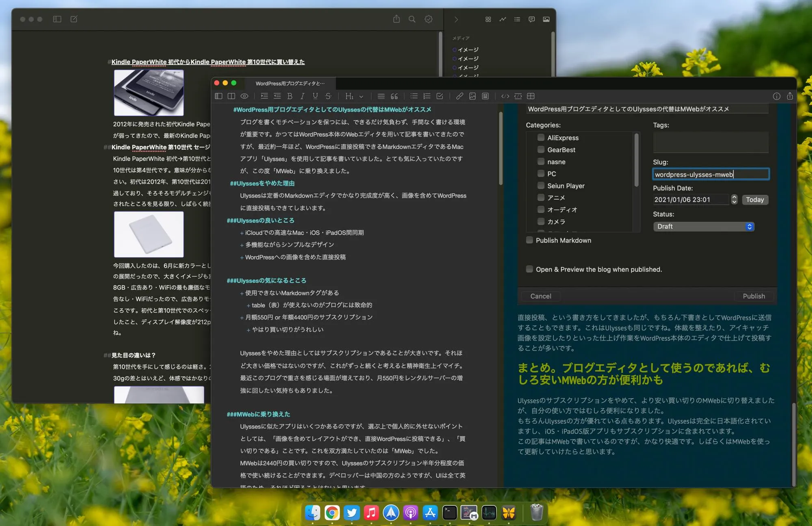The width and height of the screenshot is (812, 526).
Task: Insert a task list checkbox item
Action: click(440, 96)
